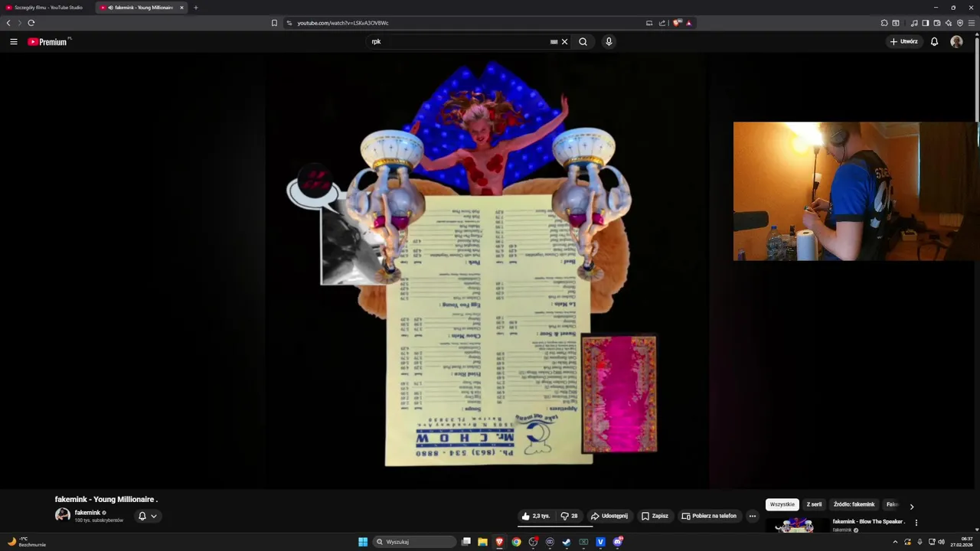Viewport: 980px width, 551px height.
Task: Open the YouTube guide hamburger menu
Action: 14,42
